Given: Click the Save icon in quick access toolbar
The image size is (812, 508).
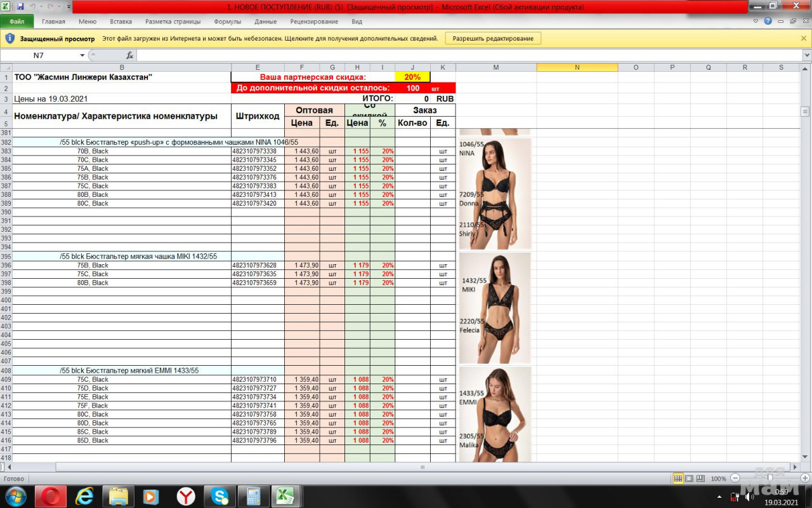Looking at the screenshot, I should 20,6.
